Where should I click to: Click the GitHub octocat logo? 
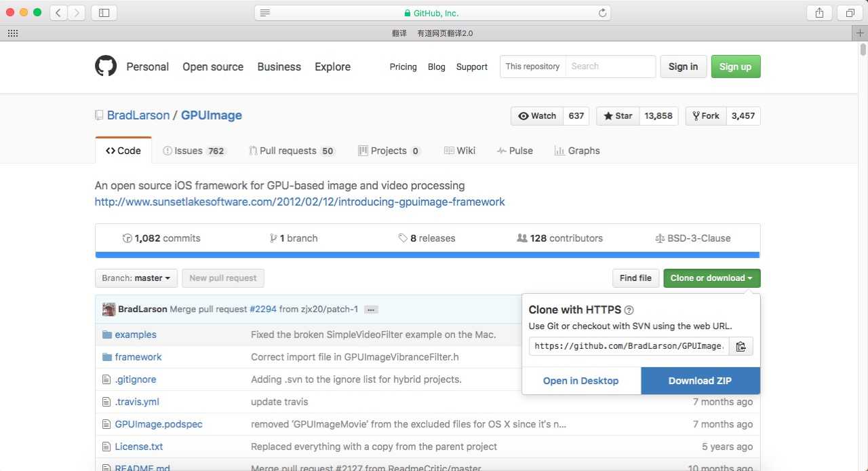[x=106, y=67]
